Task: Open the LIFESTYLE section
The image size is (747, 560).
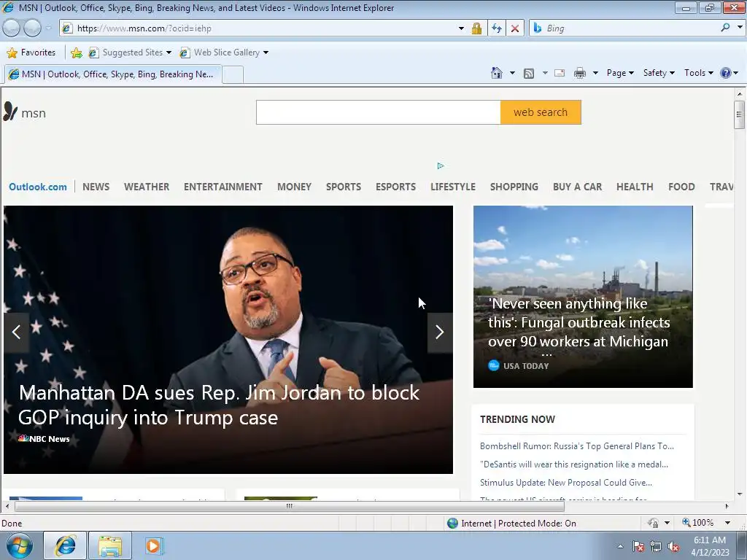Action: [x=453, y=187]
